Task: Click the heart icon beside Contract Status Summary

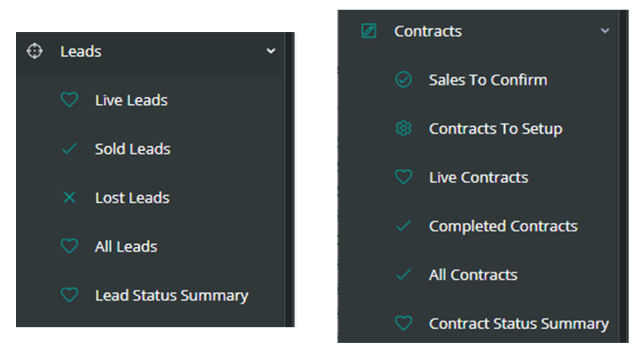Action: coord(403,323)
